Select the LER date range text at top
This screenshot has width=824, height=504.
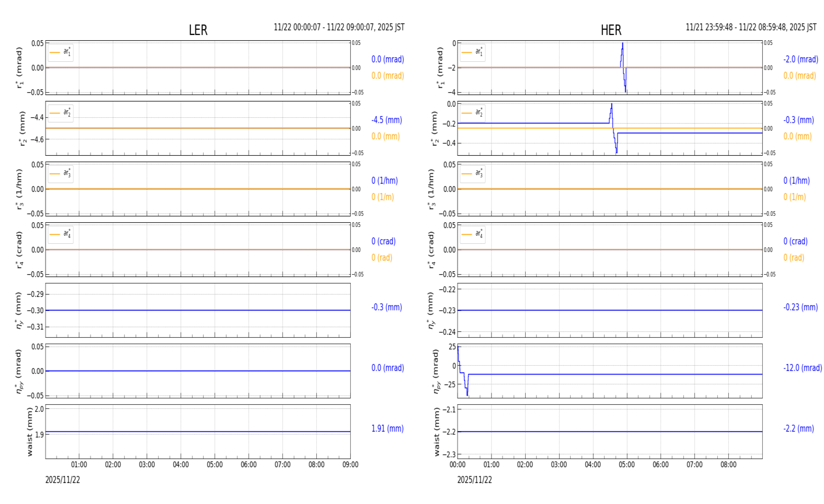pos(339,27)
